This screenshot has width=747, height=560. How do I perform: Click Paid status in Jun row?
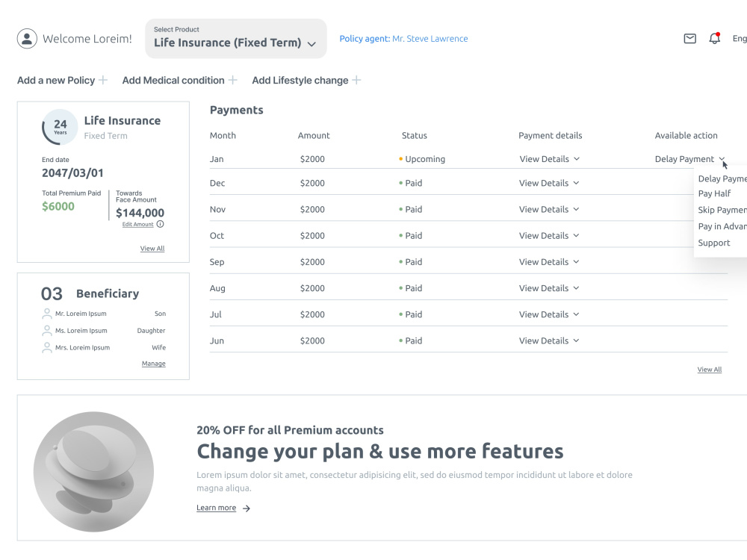tap(411, 340)
